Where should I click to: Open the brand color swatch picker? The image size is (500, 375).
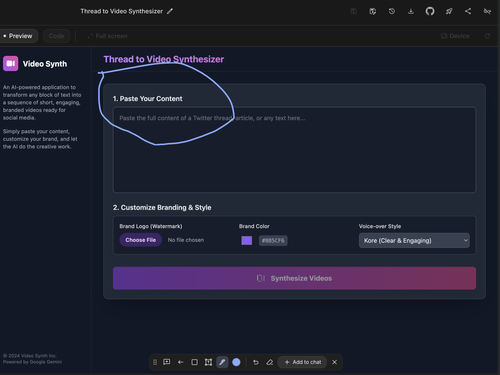coord(247,240)
